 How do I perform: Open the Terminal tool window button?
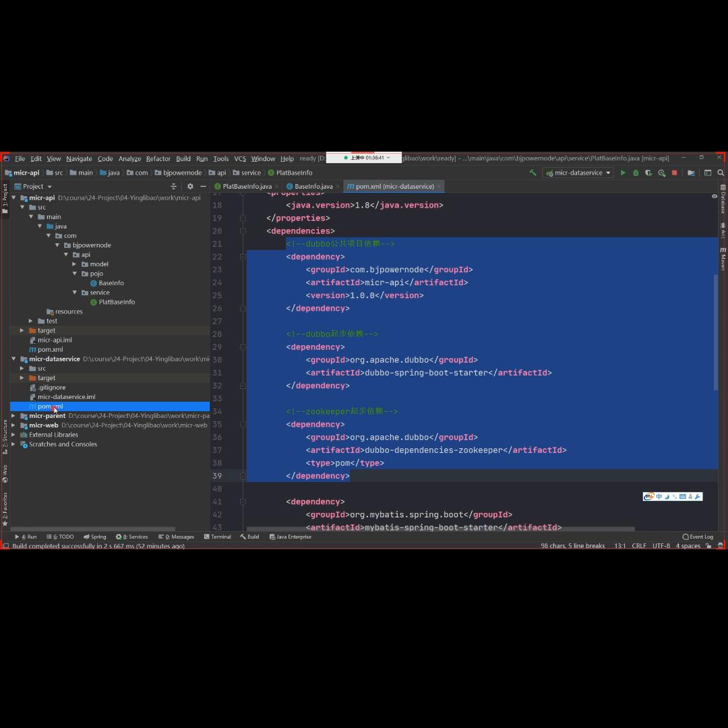coord(217,537)
